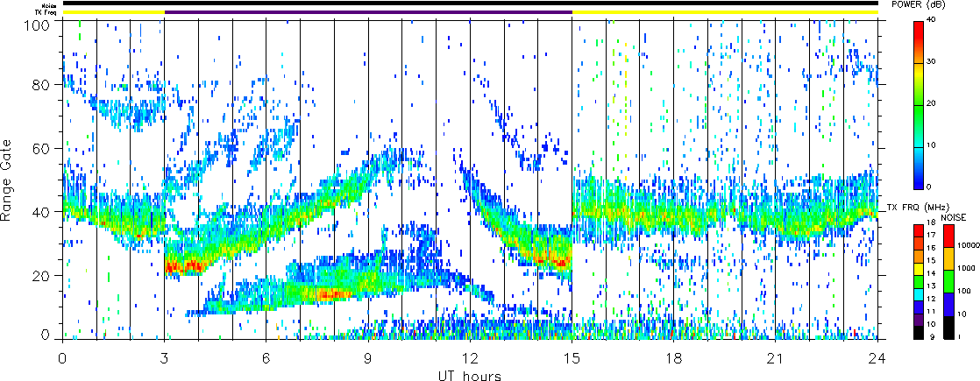Click the 0 label on the Range Gate axis
Image resolution: width=980 pixels, height=381 pixels.
(x=45, y=335)
